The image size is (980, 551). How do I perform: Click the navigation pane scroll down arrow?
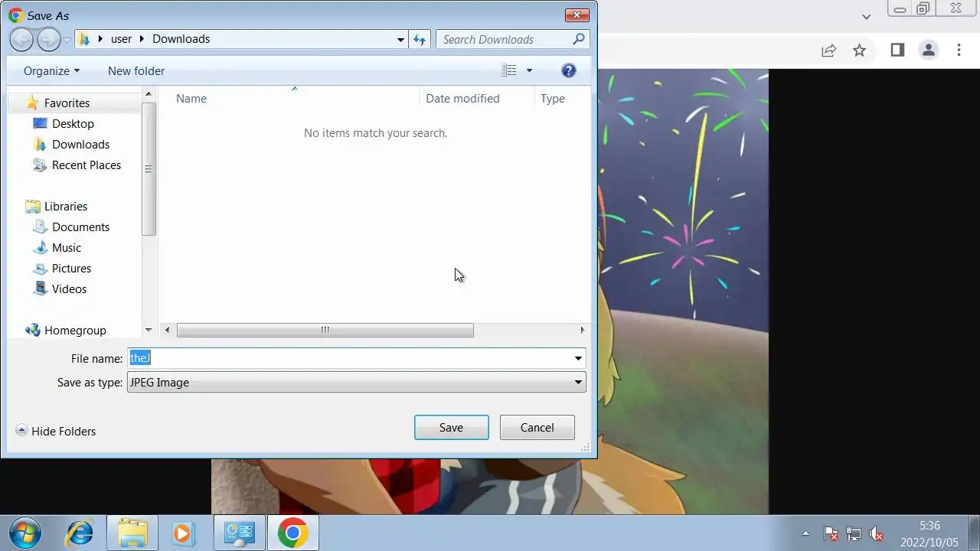(149, 330)
